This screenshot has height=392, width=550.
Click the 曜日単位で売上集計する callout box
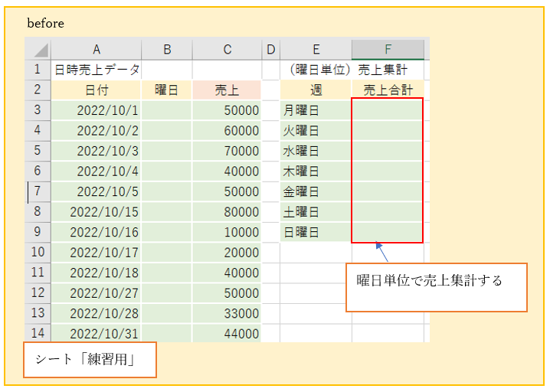pos(436,287)
